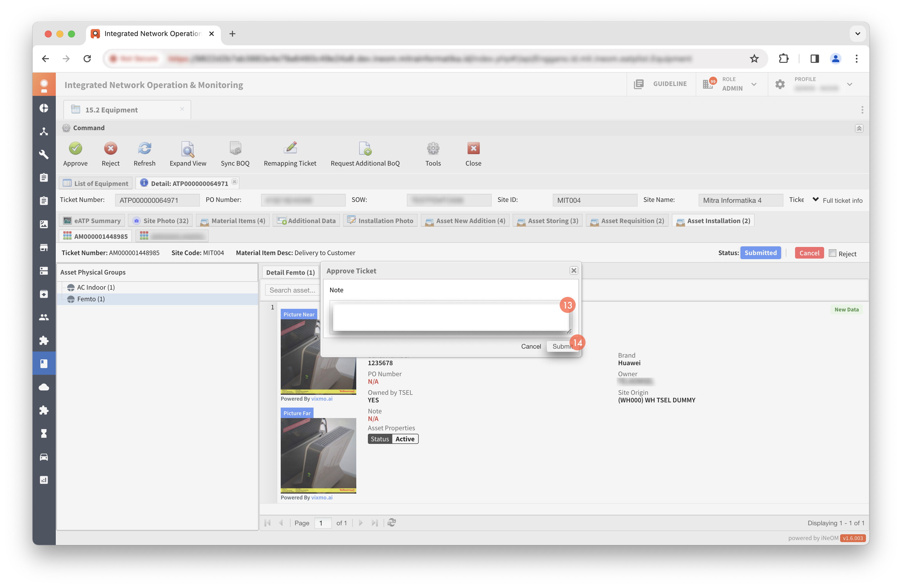The image size is (902, 588).
Task: Reload the asset grid with paging refresh icon
Action: 392,523
